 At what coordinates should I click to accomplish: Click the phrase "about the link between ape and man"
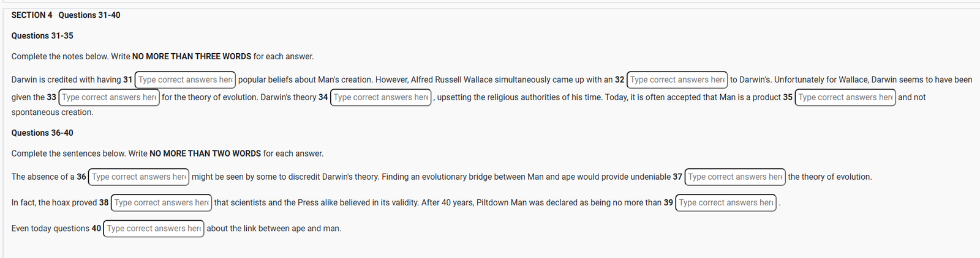click(x=274, y=229)
